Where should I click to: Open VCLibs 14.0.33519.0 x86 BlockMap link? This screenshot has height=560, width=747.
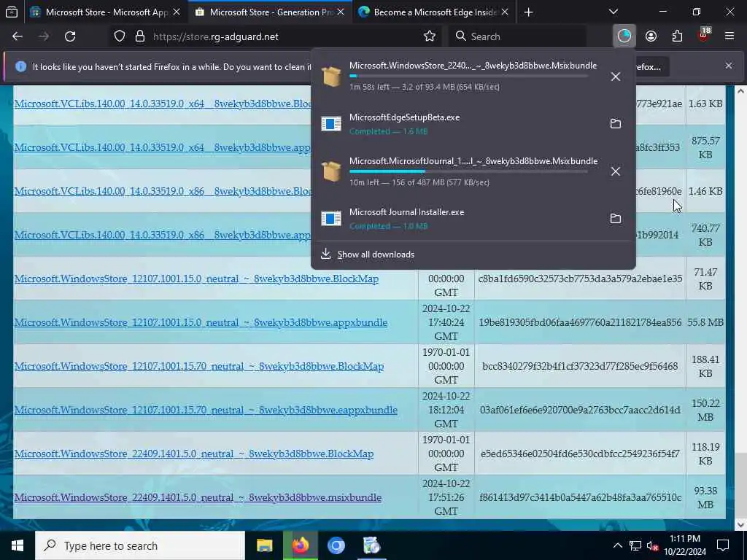pyautogui.click(x=163, y=192)
